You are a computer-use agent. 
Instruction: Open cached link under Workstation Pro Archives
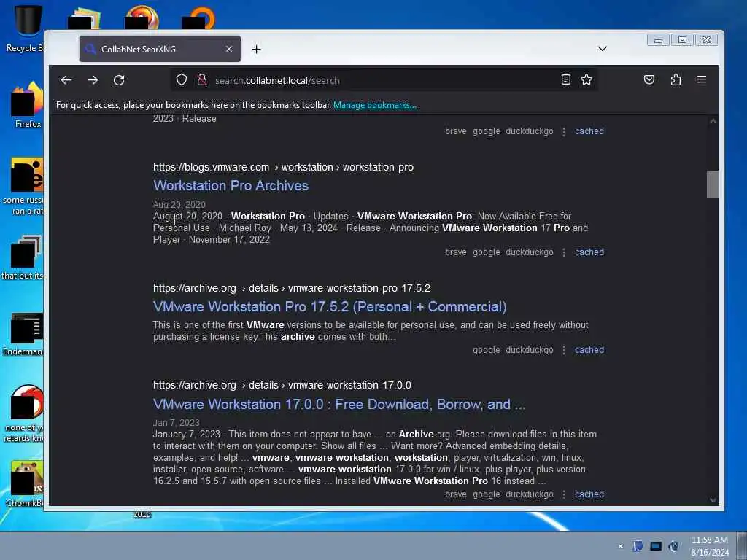pyautogui.click(x=589, y=252)
